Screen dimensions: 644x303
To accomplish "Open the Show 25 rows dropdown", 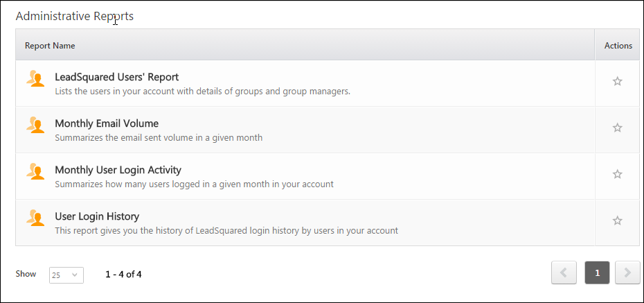I will 66,275.
